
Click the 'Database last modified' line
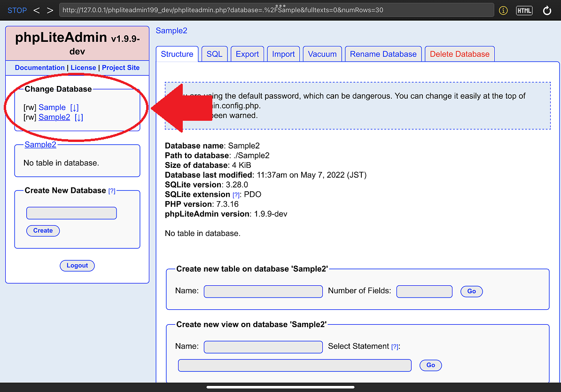266,175
